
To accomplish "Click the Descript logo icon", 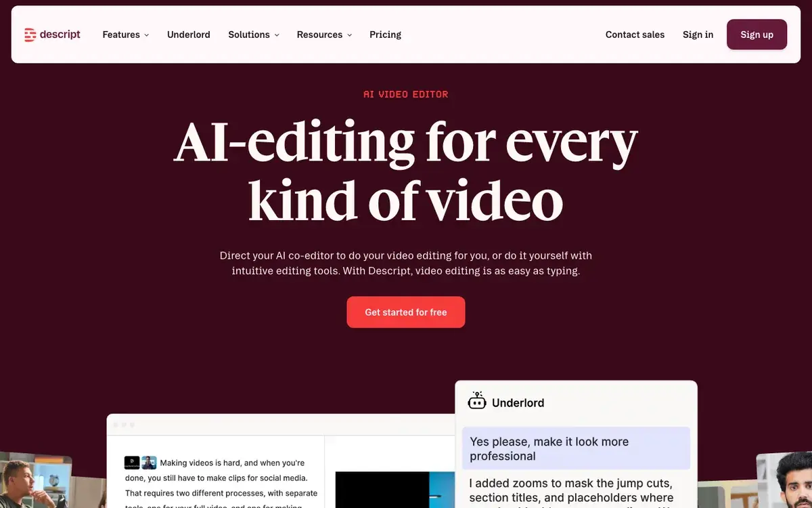I will point(30,35).
